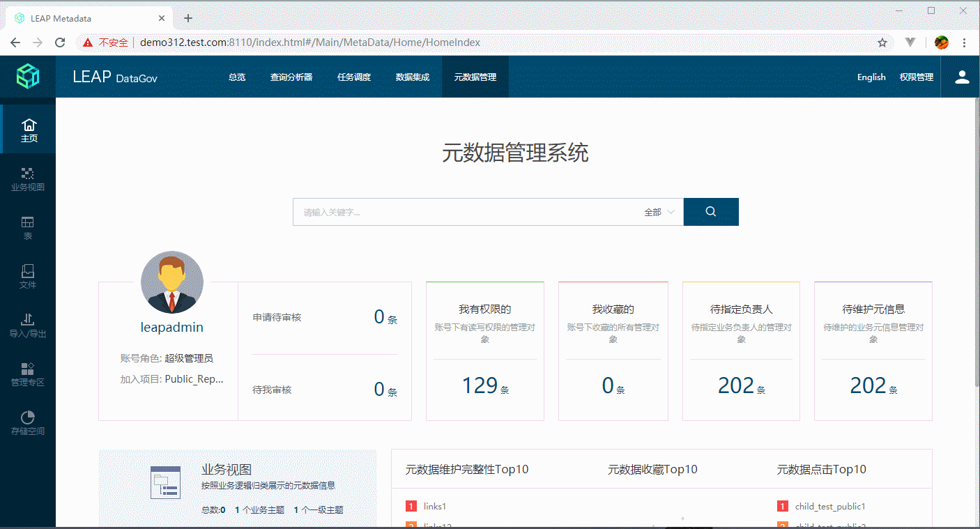
Task: Close the LEAP Metadata browser tab
Action: pos(162,18)
